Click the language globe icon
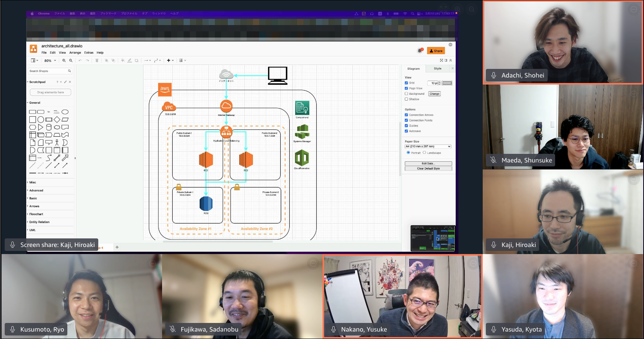The image size is (644, 339). [450, 45]
